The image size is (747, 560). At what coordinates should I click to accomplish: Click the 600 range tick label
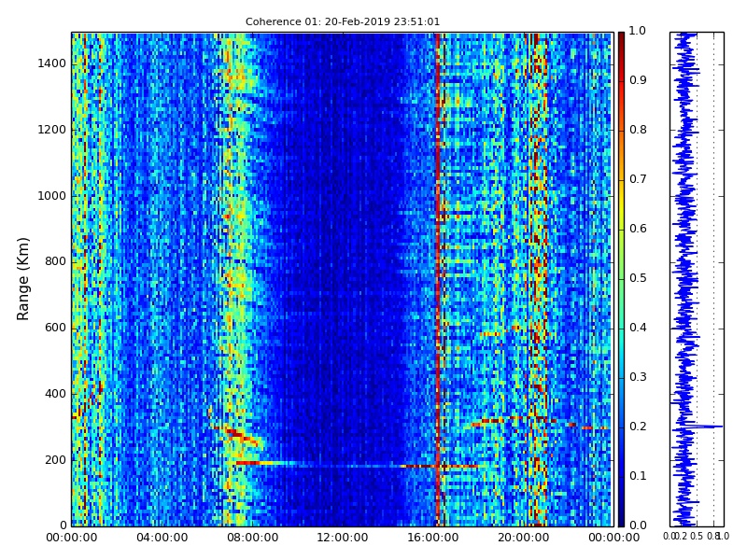56,329
